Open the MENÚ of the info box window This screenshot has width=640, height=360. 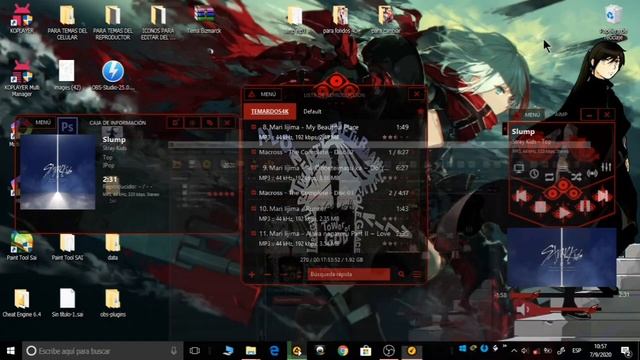(x=43, y=122)
